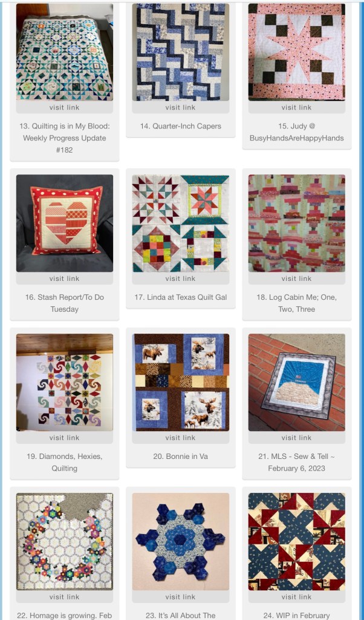Image resolution: width=364 pixels, height=620 pixels.
Task: Click visit link under Log Cabin Me quilt
Action: (296, 279)
